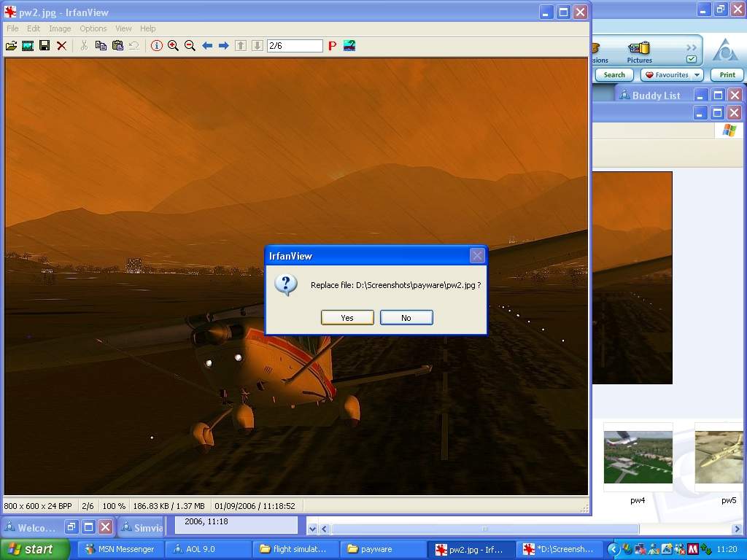This screenshot has width=747, height=560.
Task: Expand the AOL toolbar double-chevron
Action: point(691,48)
